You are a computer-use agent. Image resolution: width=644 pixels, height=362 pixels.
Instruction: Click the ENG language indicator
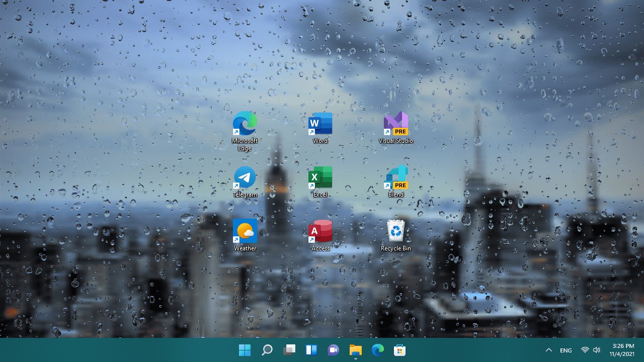pyautogui.click(x=566, y=350)
